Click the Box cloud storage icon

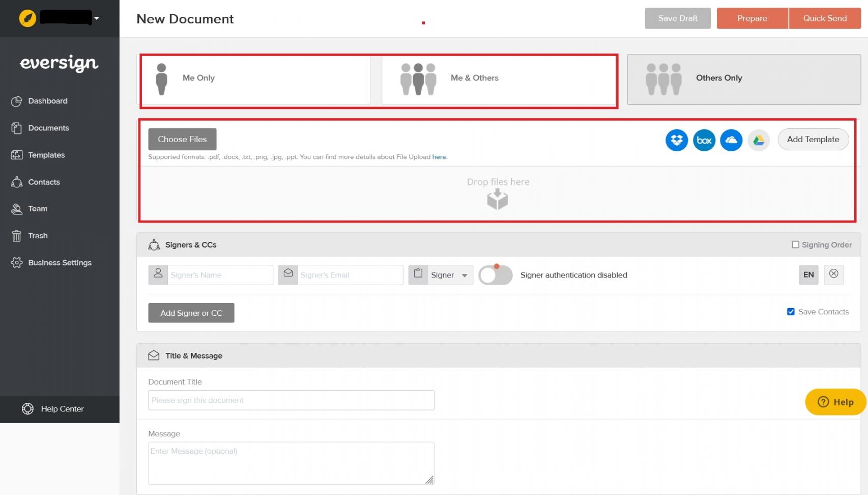click(x=704, y=140)
